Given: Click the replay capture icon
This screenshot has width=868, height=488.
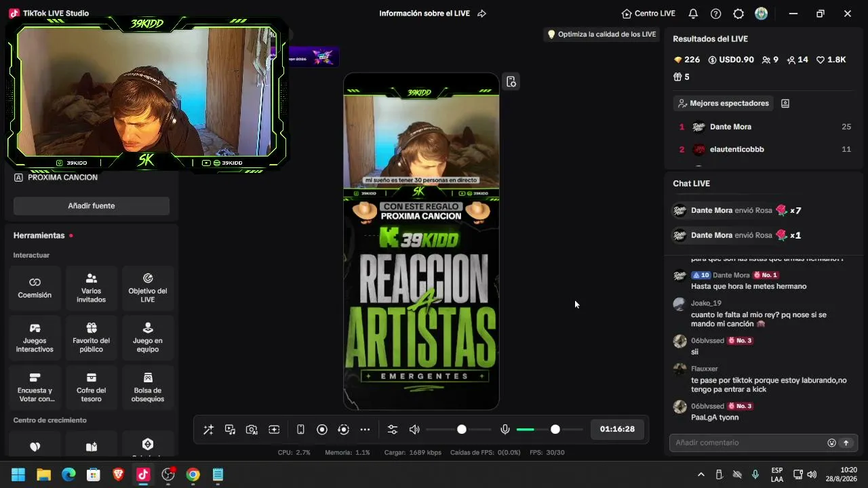Looking at the screenshot, I should tap(344, 429).
